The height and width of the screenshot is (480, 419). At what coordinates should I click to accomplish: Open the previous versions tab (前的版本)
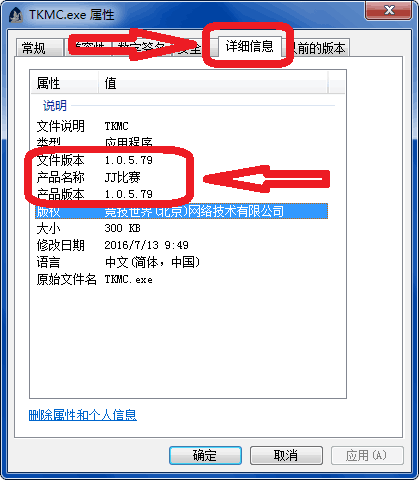coord(318,48)
